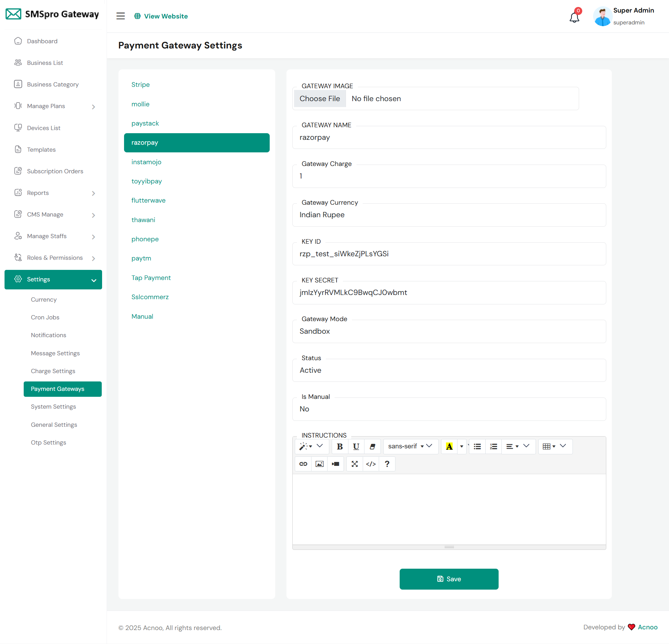Image resolution: width=669 pixels, height=644 pixels.
Task: Open the editor help question mark
Action: [x=387, y=464]
